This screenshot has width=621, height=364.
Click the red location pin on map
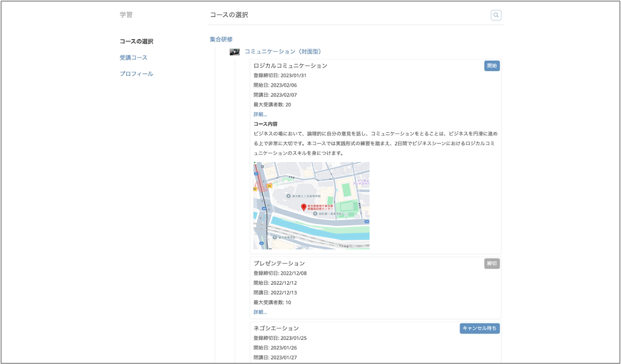click(x=304, y=207)
